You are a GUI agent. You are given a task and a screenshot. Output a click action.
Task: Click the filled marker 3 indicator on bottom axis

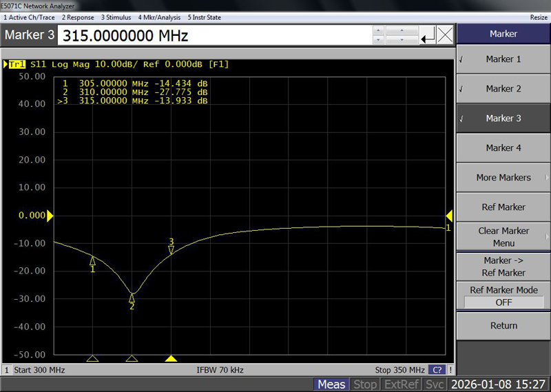[171, 359]
